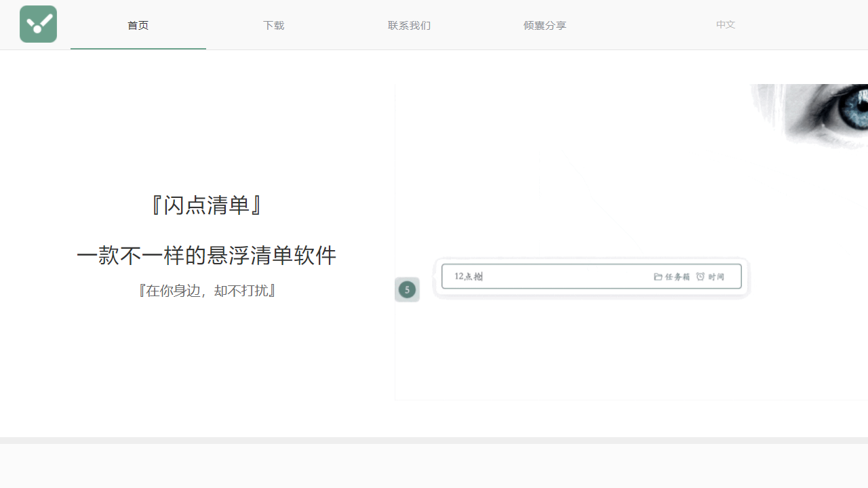Open the 中文 language selector

pos(726,24)
